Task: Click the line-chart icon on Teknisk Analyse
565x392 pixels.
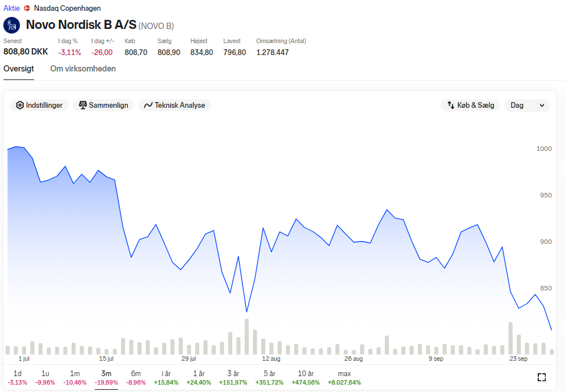Action: tap(148, 105)
